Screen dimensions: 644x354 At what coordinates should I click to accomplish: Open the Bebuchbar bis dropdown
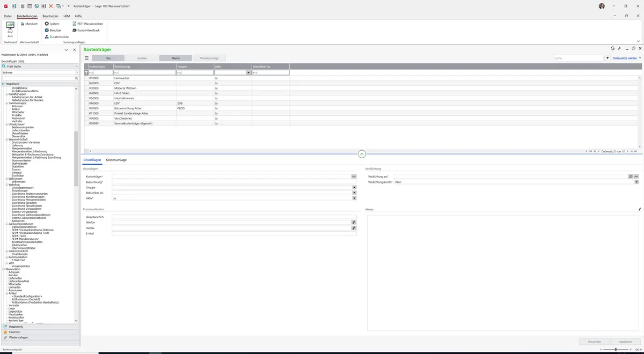(354, 193)
